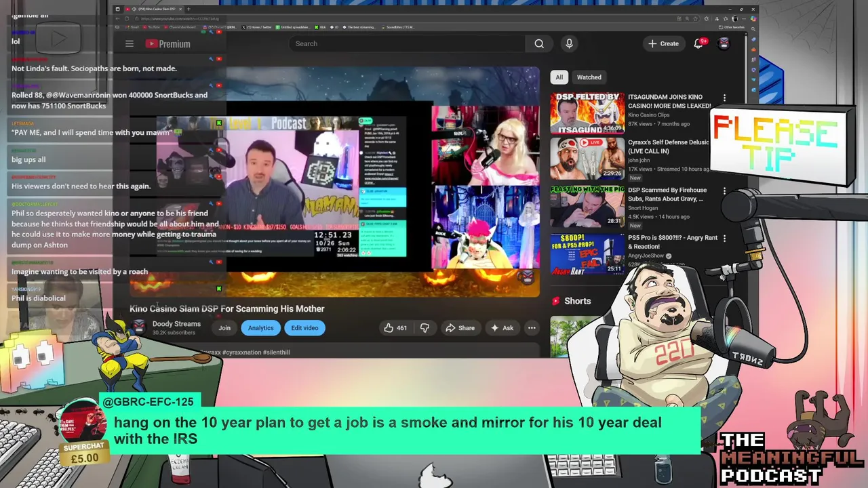Open DSP Scammed By Firehouse Subs title
The image size is (868, 488).
coord(667,195)
